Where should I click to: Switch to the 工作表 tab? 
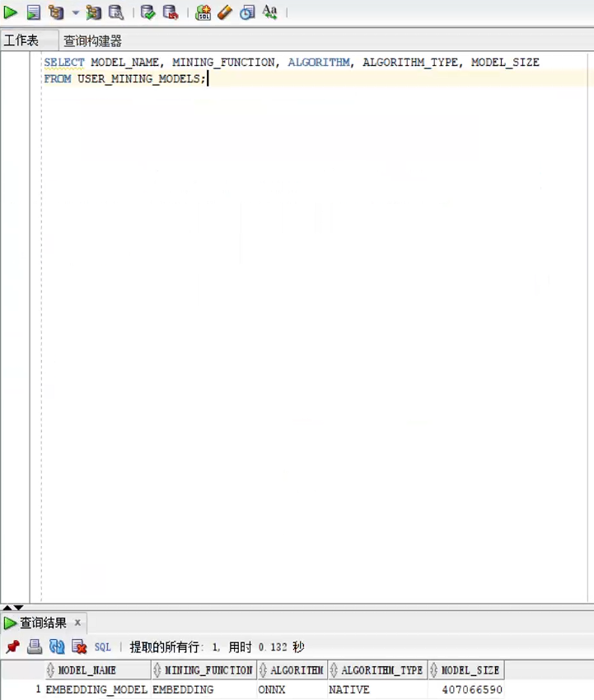click(x=21, y=40)
